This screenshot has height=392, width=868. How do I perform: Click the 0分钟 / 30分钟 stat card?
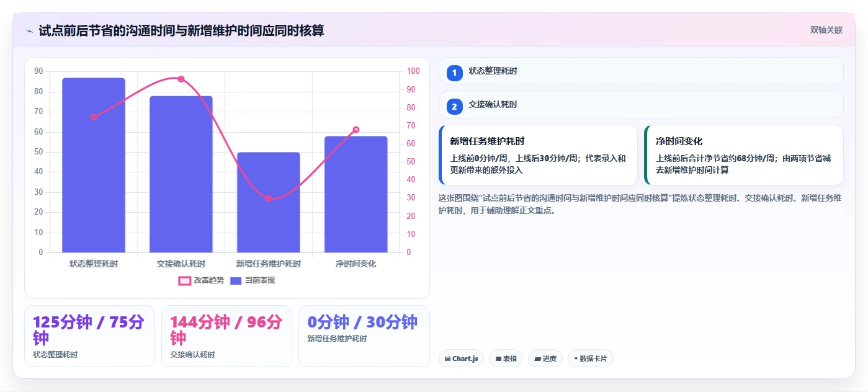[364, 336]
